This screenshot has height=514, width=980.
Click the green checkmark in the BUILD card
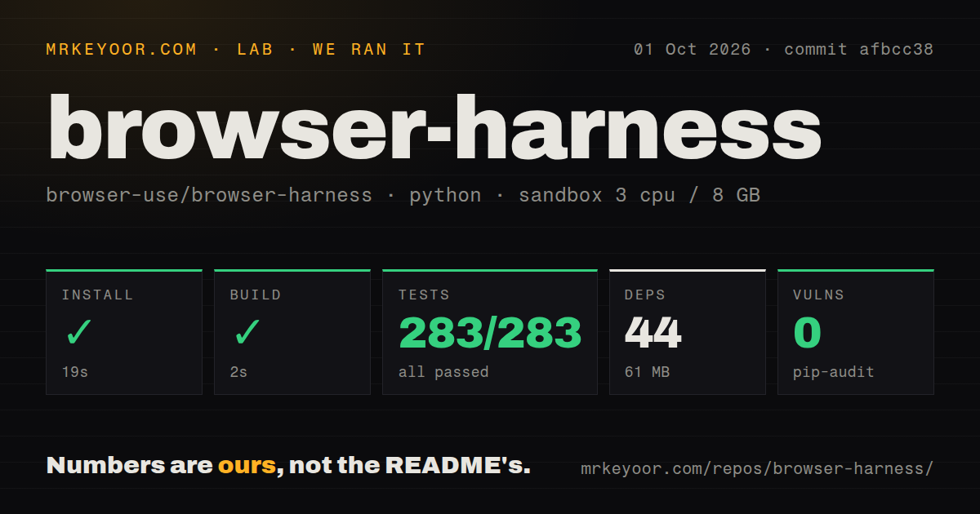click(247, 333)
